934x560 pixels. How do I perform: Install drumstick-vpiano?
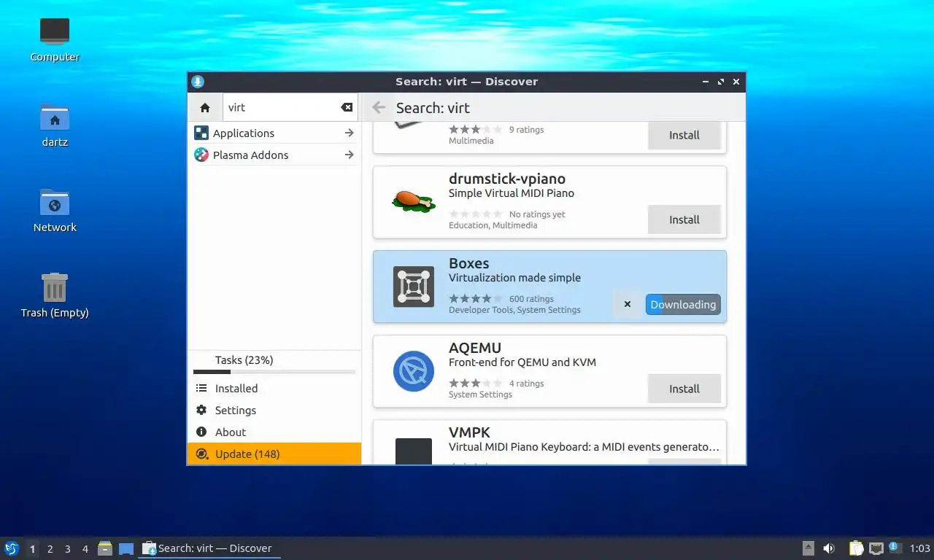[684, 219]
